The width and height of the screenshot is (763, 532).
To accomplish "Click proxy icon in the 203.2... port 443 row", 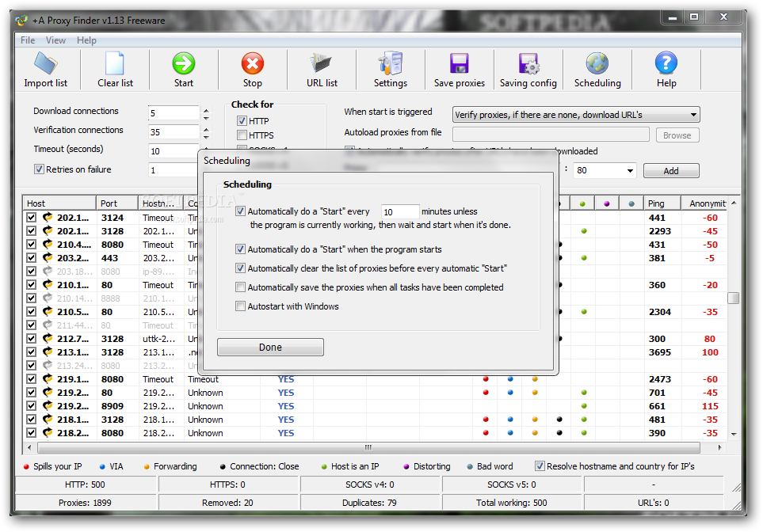I will (x=48, y=258).
